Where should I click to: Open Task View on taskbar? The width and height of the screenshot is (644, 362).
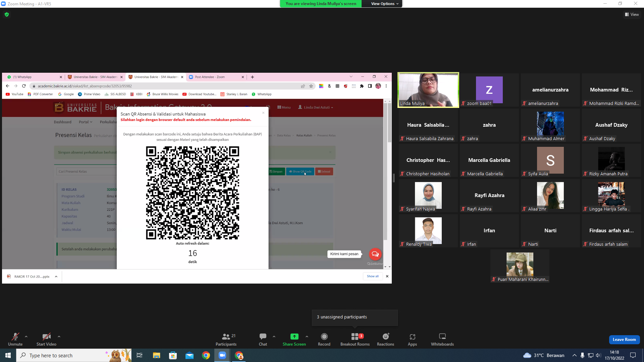(x=140, y=355)
